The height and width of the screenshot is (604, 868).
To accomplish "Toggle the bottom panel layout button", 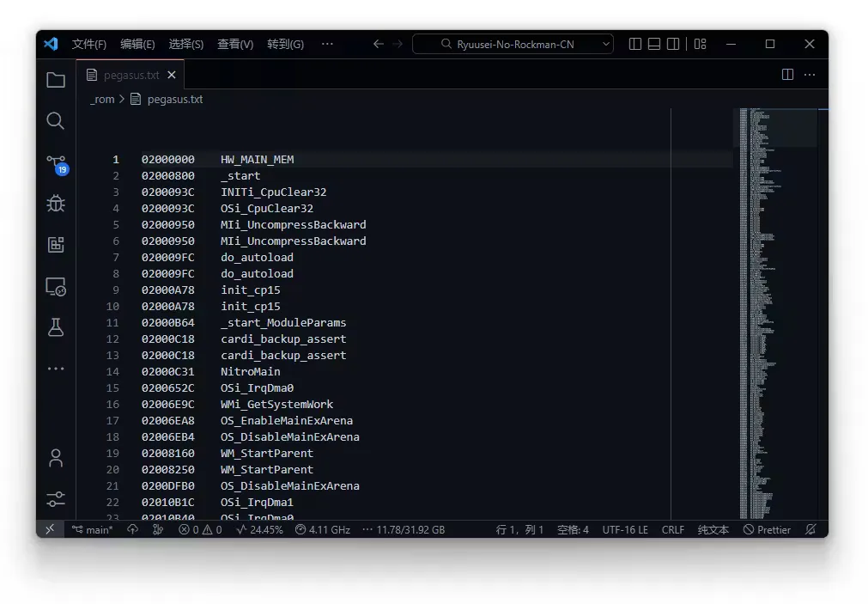I will tap(654, 44).
